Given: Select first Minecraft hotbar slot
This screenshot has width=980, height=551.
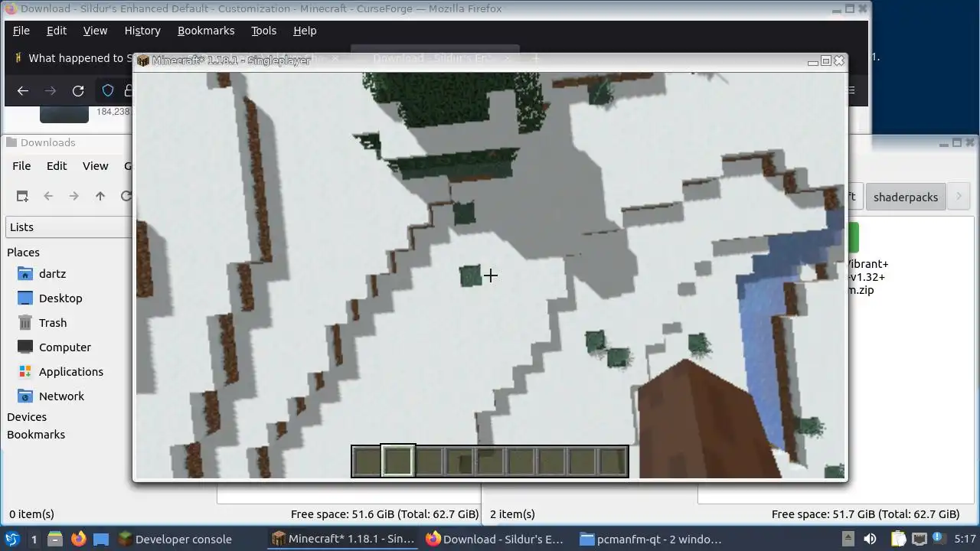Looking at the screenshot, I should 367,461.
